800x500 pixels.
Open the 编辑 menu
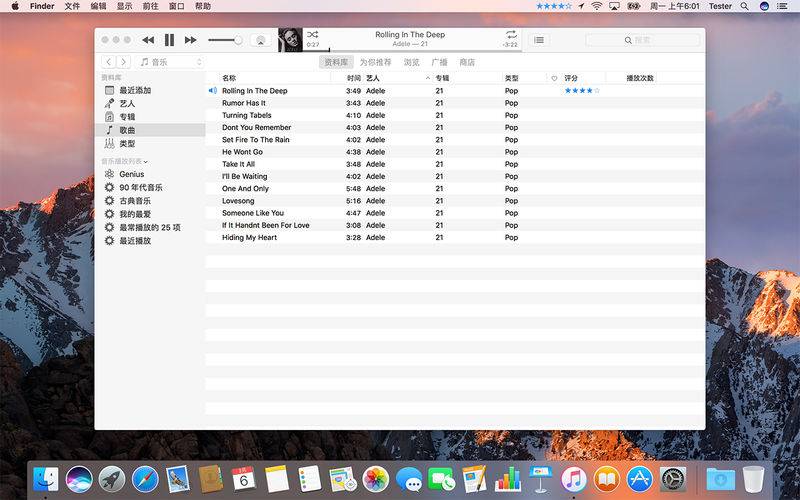point(98,6)
